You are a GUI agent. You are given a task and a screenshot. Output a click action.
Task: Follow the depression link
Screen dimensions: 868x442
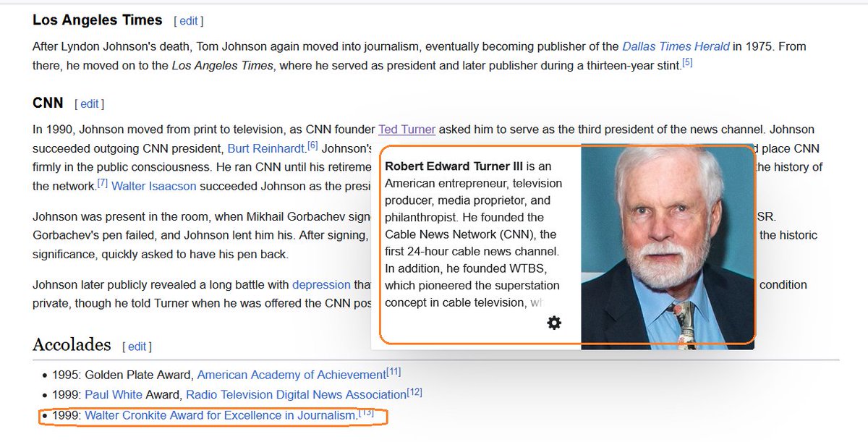(x=321, y=285)
